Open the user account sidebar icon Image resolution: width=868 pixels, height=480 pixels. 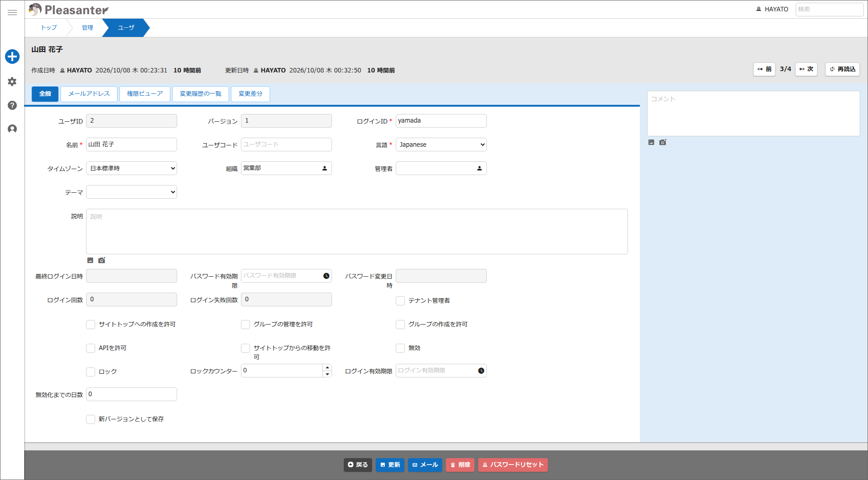12,129
